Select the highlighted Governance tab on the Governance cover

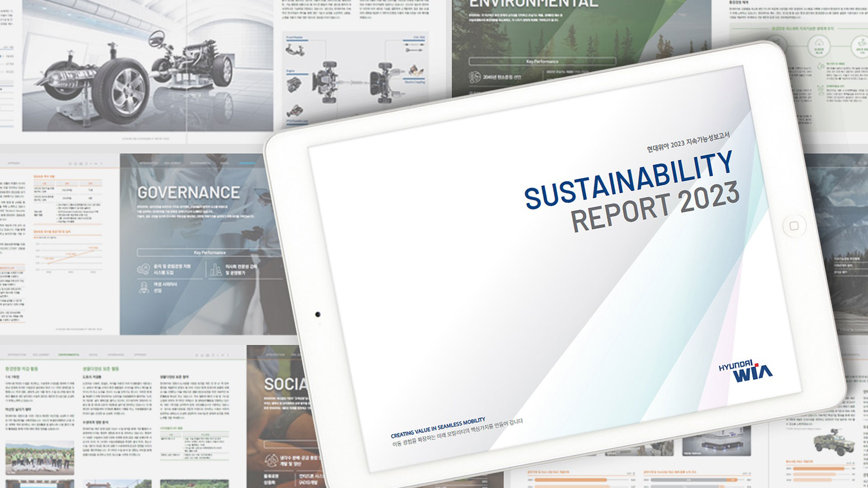point(247,163)
